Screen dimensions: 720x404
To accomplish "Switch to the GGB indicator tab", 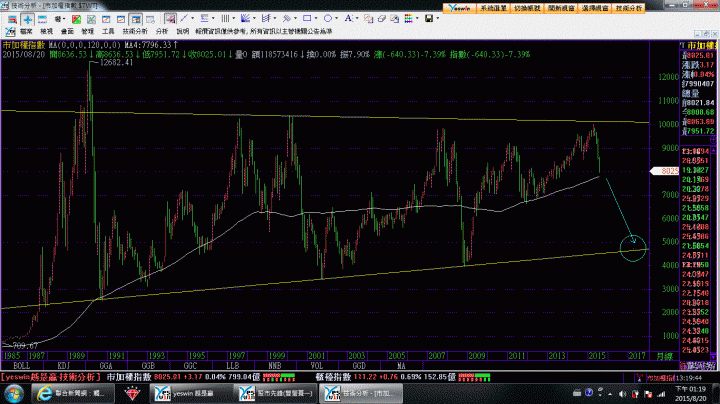I will pyautogui.click(x=148, y=366).
